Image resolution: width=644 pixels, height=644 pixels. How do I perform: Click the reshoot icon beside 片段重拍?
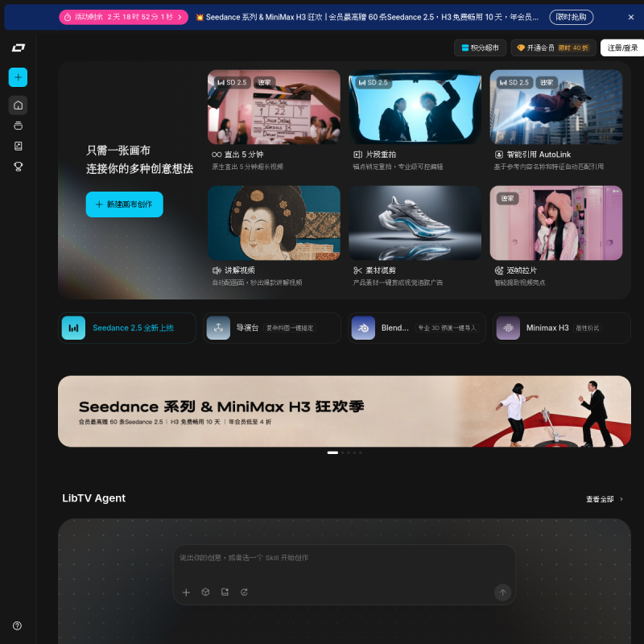[x=357, y=155]
